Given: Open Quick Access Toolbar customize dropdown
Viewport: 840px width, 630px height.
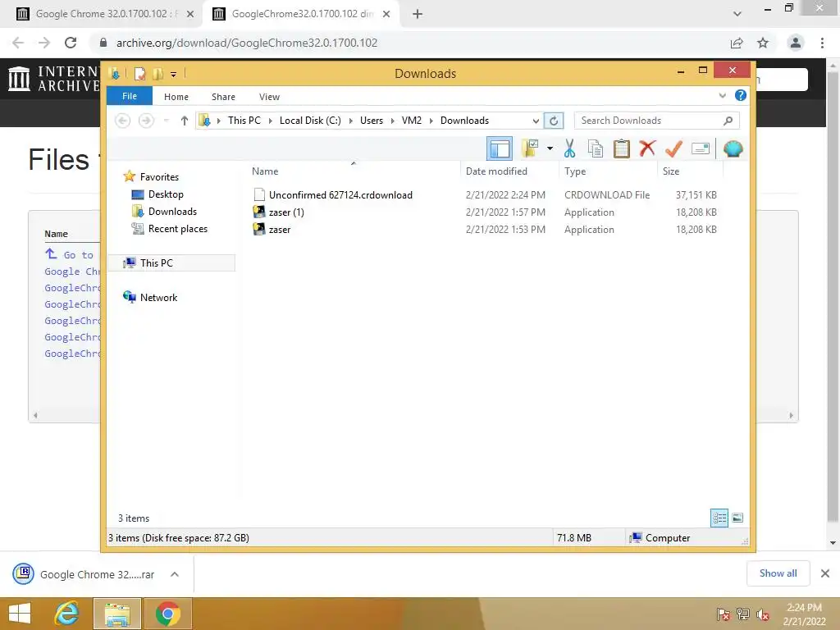Looking at the screenshot, I should point(174,74).
